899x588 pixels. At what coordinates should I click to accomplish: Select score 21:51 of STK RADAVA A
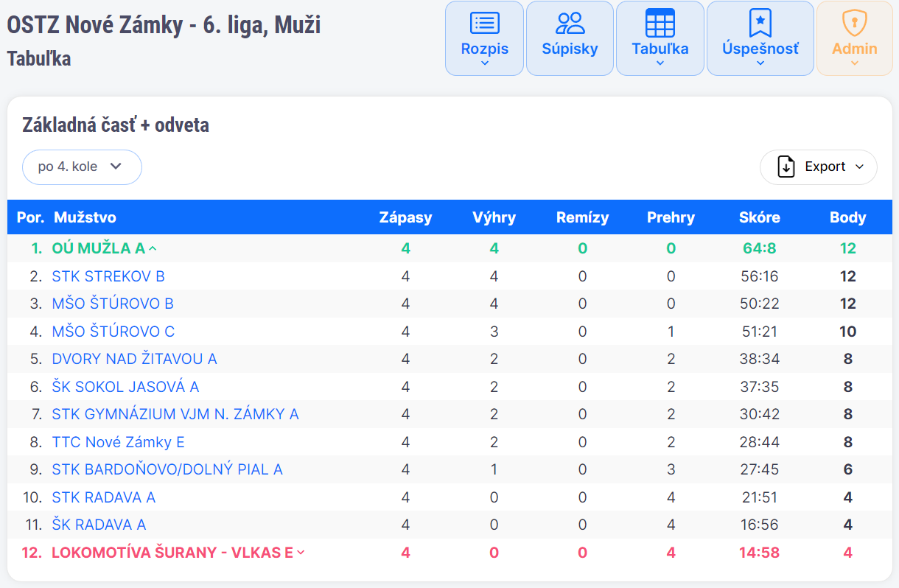tap(760, 497)
